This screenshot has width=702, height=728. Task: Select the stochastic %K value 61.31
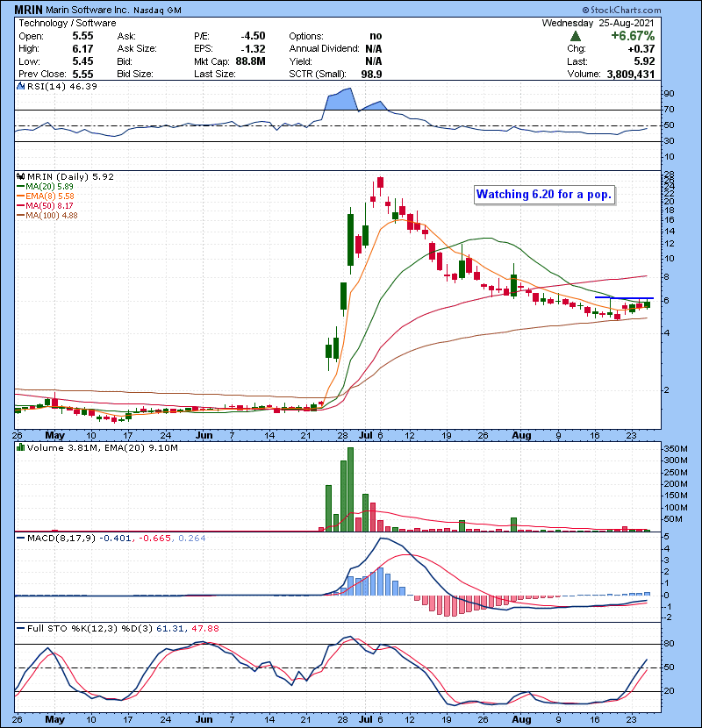(x=170, y=629)
